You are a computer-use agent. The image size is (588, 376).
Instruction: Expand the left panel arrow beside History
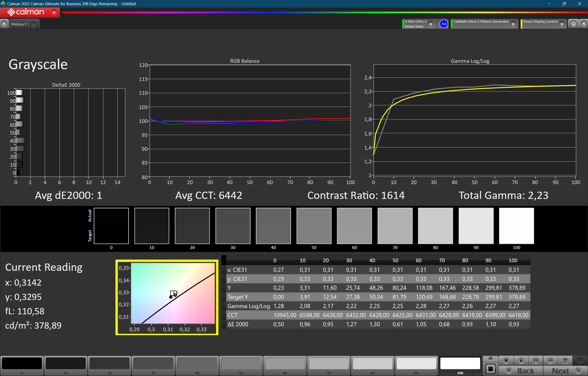4,24
